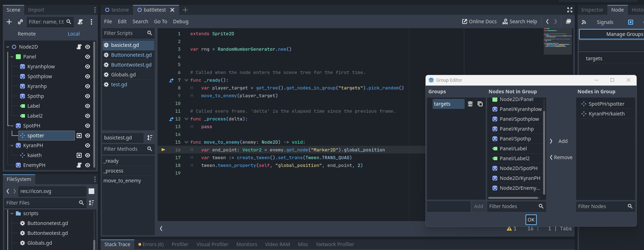Screen dimensions: 644x250
Task: Click new group name field in Group Editor
Action: pyautogui.click(x=449, y=206)
